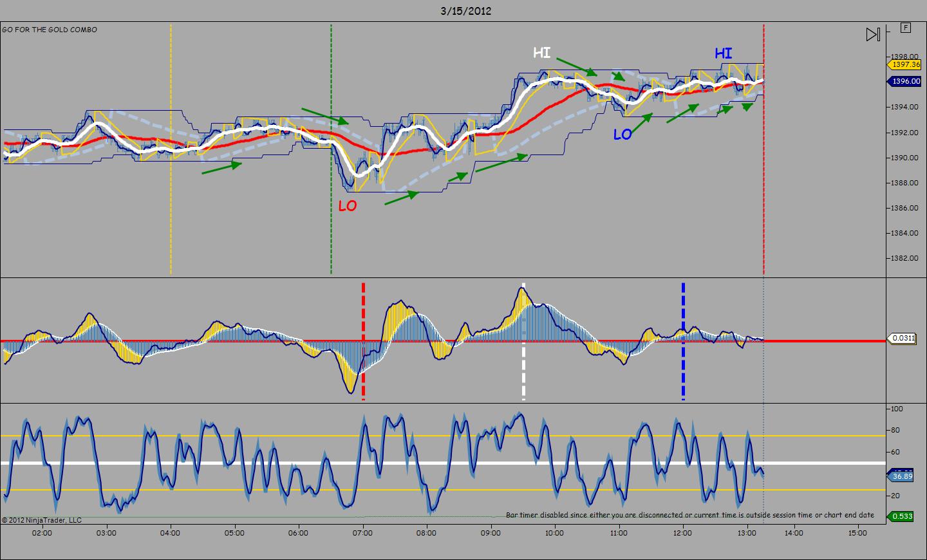Click the 80 level on oscillator scale

[896, 430]
